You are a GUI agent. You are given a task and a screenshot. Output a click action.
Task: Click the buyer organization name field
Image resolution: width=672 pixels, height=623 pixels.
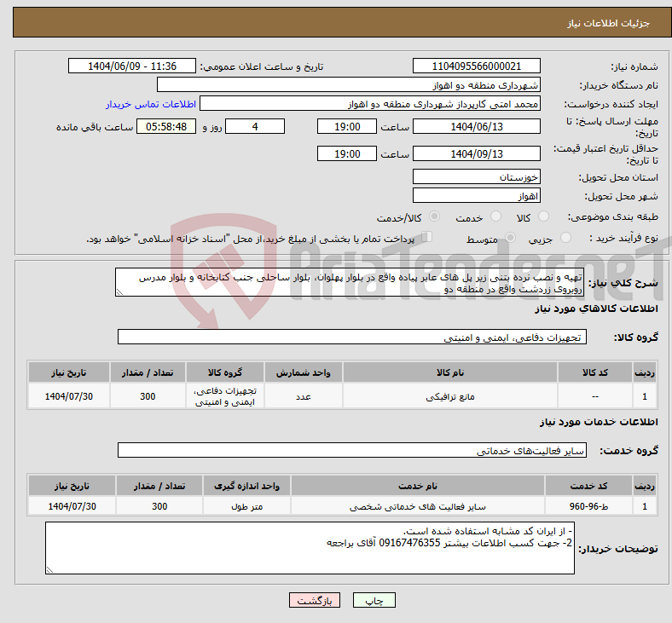coord(349,85)
